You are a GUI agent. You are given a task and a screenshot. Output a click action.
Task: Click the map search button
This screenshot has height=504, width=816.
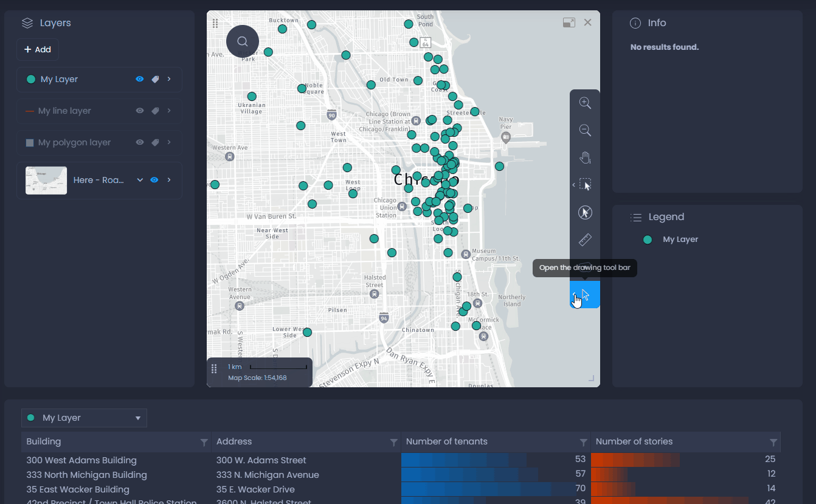click(x=243, y=41)
